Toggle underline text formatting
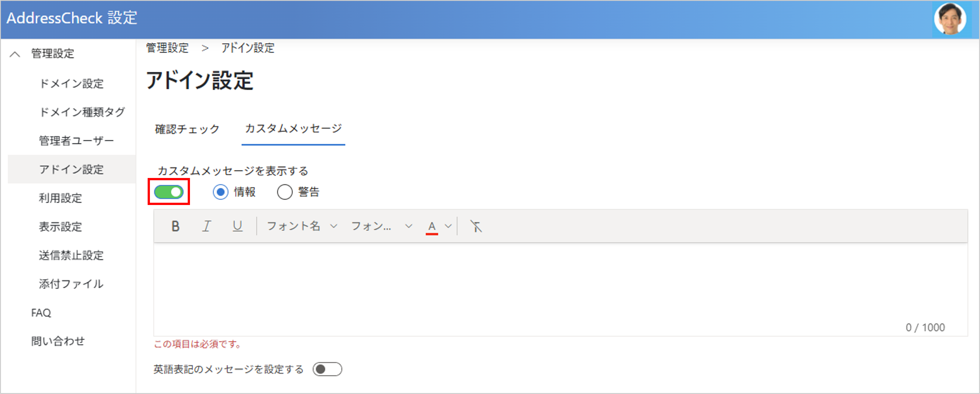The width and height of the screenshot is (980, 394). pyautogui.click(x=237, y=226)
